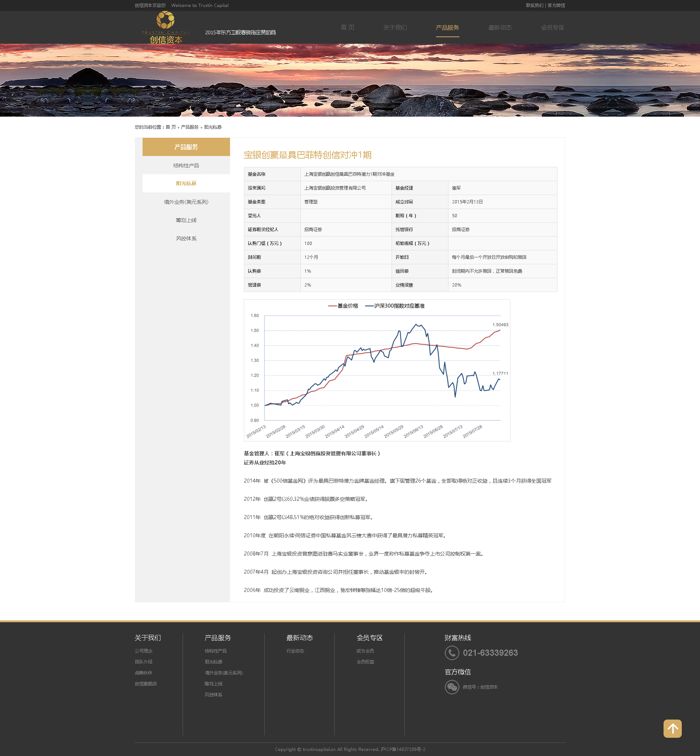Viewport: 700px width, 756px height.
Task: Click the scroll-to-top arrow button
Action: (672, 728)
